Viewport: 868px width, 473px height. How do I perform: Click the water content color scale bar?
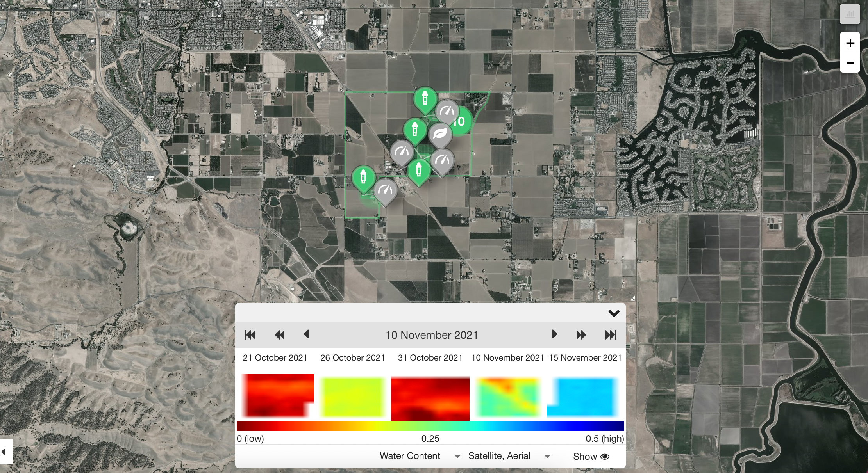click(x=430, y=426)
